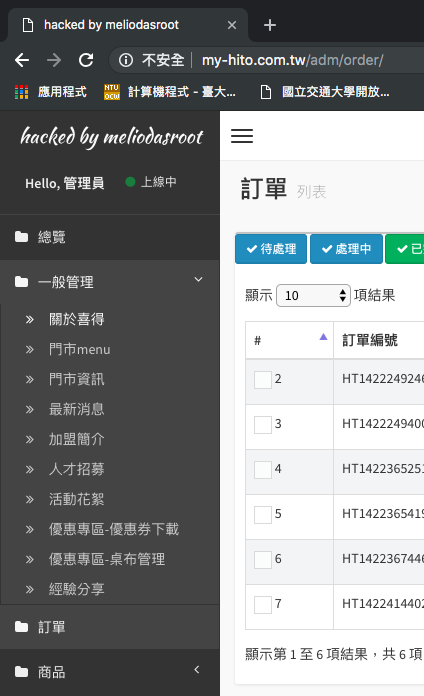This screenshot has height=696, width=424.
Task: Click the order number in row 5
Action: tap(383, 514)
